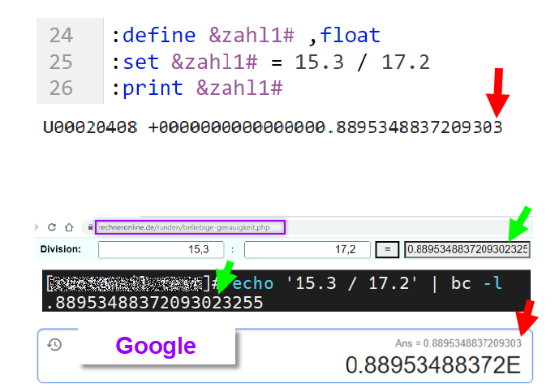Click line number 26 in the gutter
Screen dimensions: 555x392
point(61,88)
